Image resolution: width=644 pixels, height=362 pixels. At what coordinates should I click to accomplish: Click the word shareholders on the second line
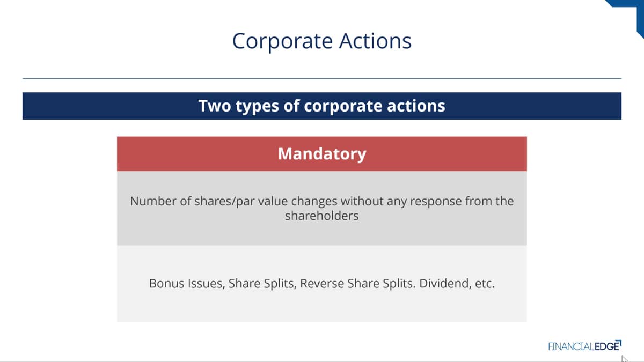coord(322,217)
